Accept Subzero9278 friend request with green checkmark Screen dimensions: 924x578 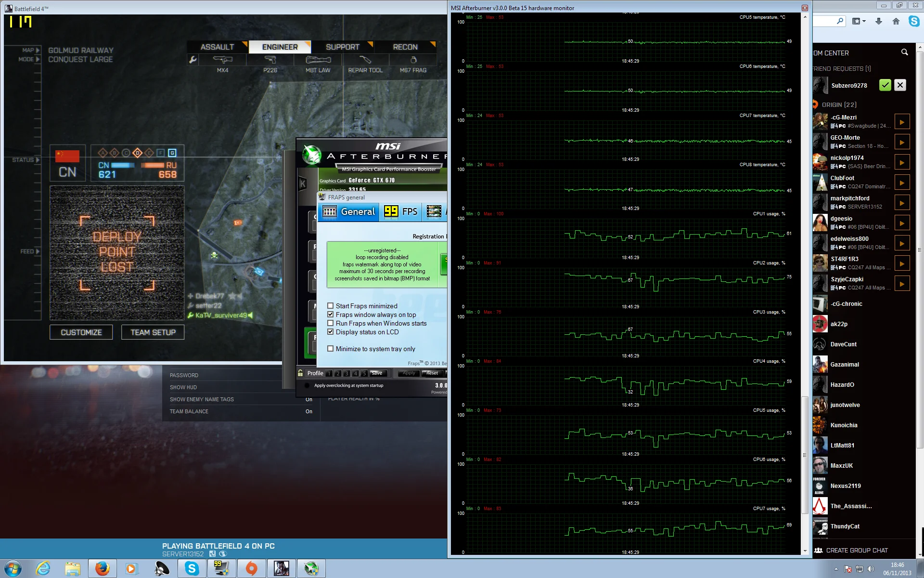(x=885, y=85)
